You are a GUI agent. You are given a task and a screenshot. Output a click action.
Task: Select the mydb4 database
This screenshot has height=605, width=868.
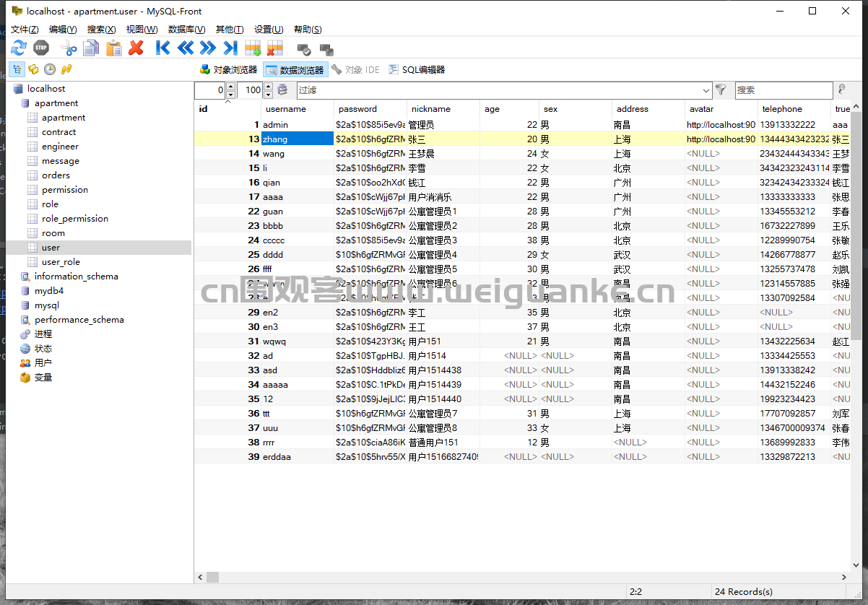pyautogui.click(x=49, y=291)
